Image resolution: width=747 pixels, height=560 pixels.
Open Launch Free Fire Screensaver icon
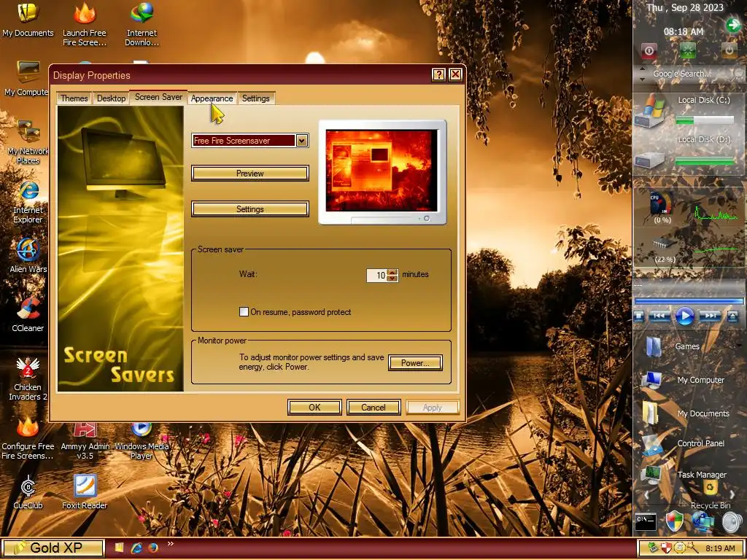pyautogui.click(x=85, y=24)
